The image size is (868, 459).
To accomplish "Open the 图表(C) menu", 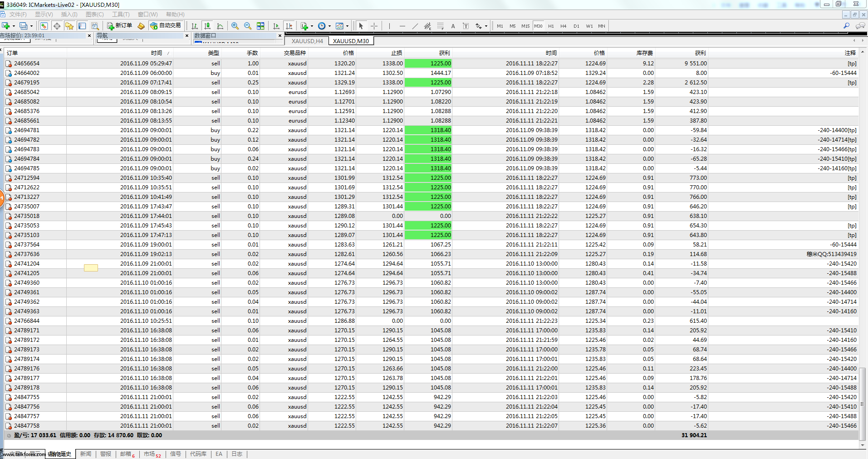I will pos(95,15).
